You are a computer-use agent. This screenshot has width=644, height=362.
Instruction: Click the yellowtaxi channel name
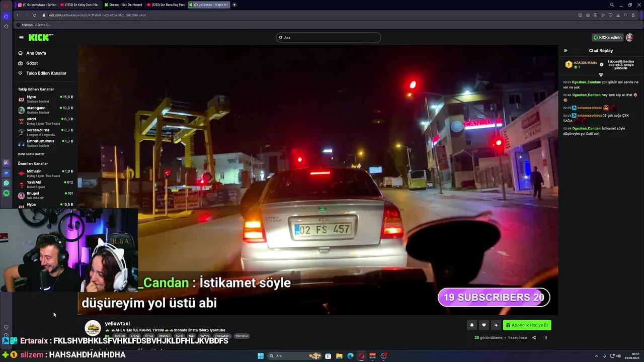(x=117, y=323)
